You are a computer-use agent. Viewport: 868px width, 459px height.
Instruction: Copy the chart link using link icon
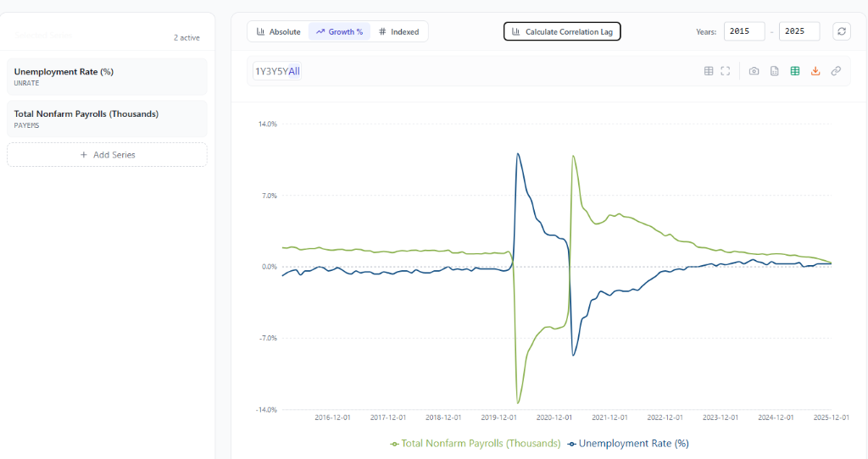pyautogui.click(x=836, y=71)
